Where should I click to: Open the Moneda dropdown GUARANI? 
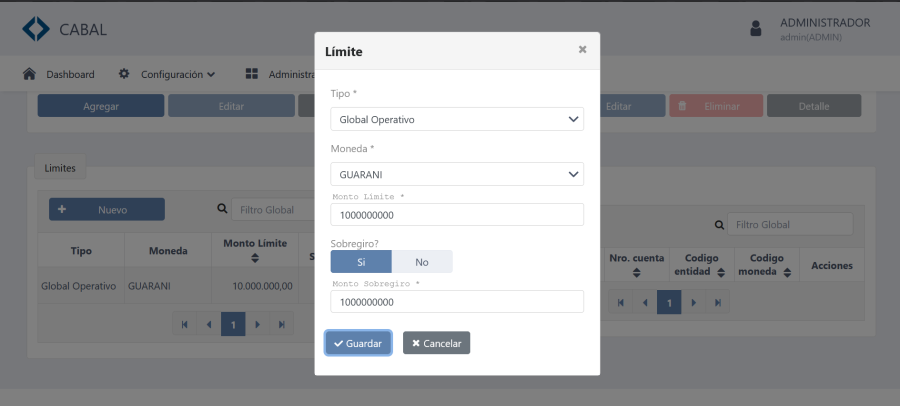457,174
